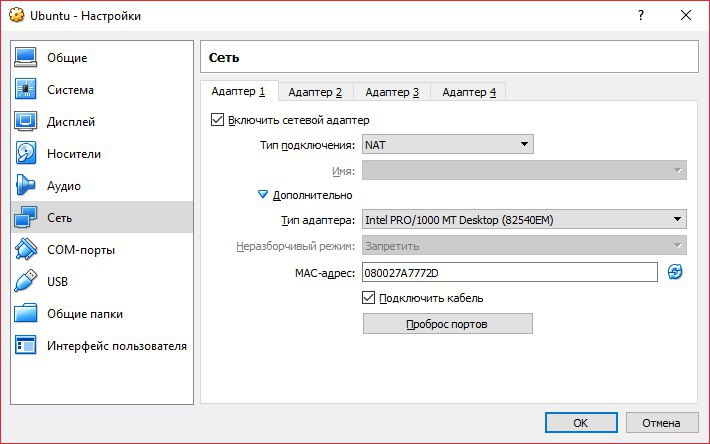Expand the Тип адаптера Intel PRO/1000 dropdown

524,220
